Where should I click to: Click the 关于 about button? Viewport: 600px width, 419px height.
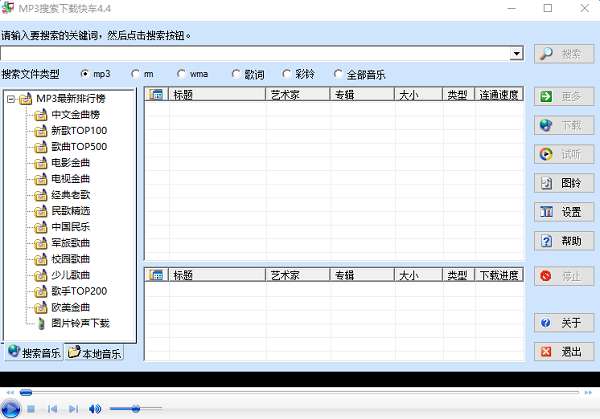pyautogui.click(x=564, y=323)
